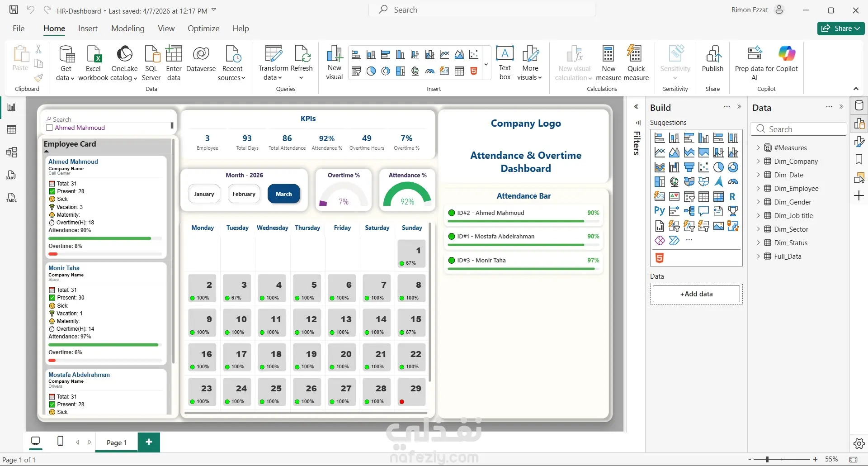Image resolution: width=868 pixels, height=466 pixels.
Task: Click the zoom slider handle
Action: pyautogui.click(x=767, y=459)
